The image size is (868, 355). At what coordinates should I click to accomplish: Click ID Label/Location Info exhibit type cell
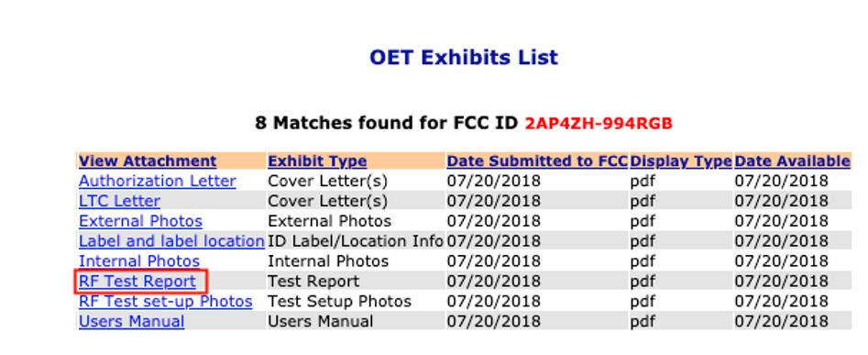point(356,241)
